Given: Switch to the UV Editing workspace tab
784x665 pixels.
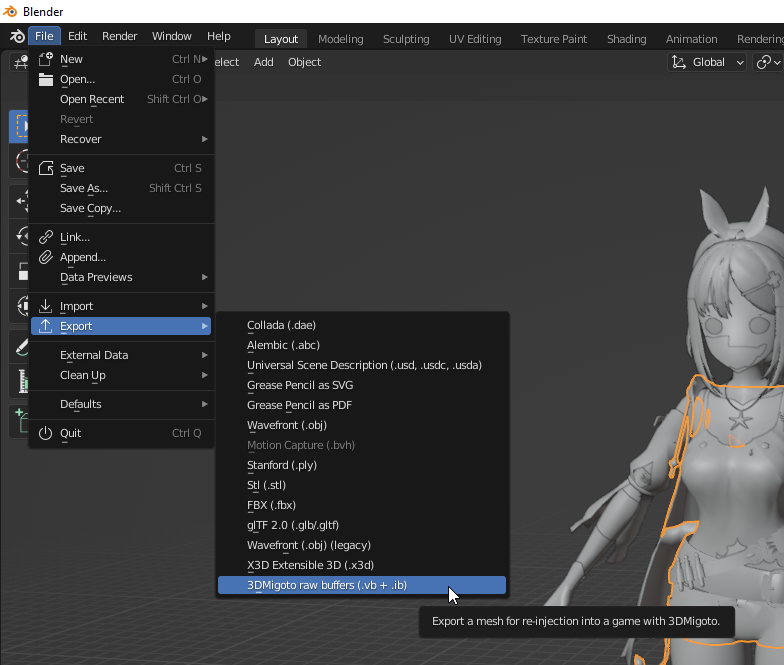Looking at the screenshot, I should [x=475, y=39].
